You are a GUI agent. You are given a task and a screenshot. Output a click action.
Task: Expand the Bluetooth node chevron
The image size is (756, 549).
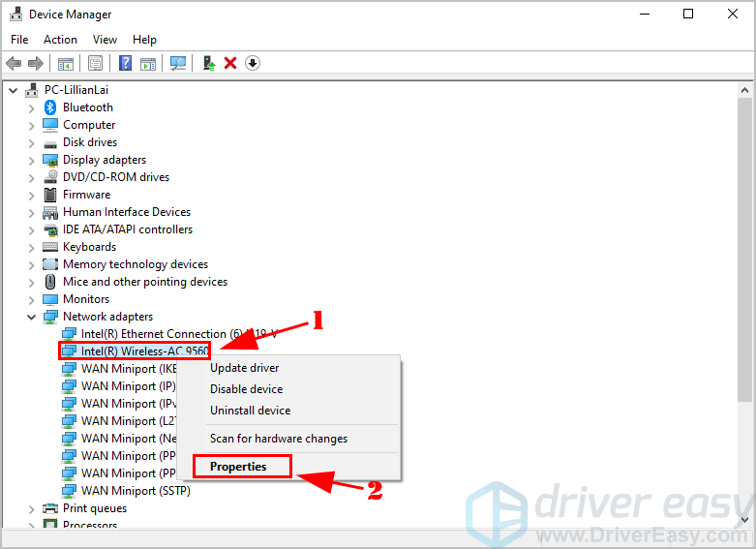[x=31, y=108]
